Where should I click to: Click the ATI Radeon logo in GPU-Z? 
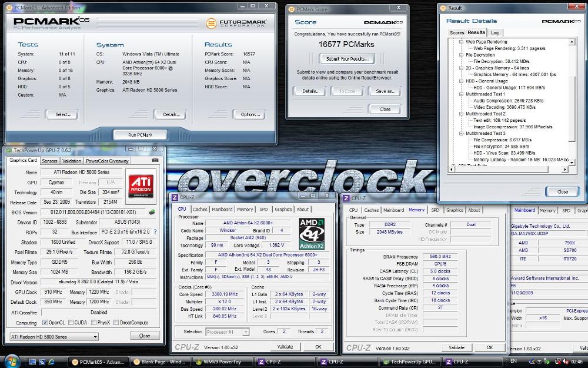[141, 186]
